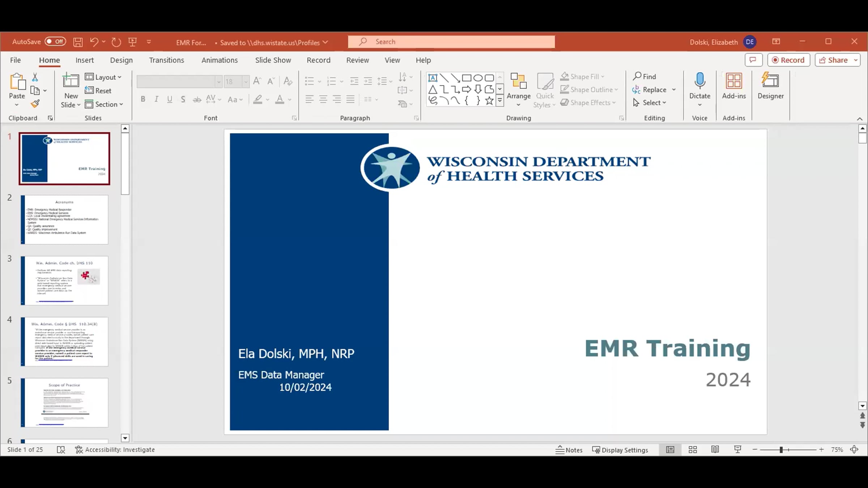Click the text highlight color button
The width and height of the screenshot is (868, 488).
[258, 99]
